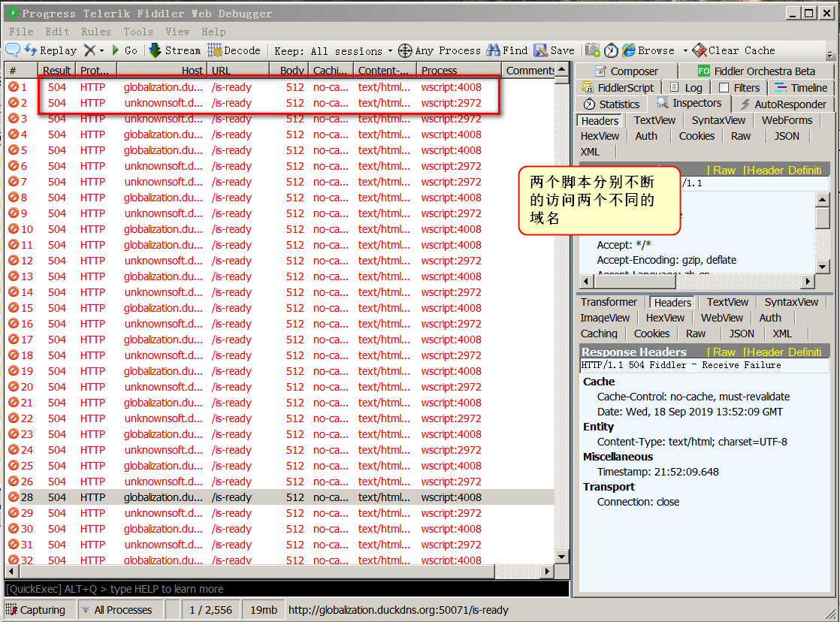
Task: Open response ImageView tab
Action: pos(605,318)
